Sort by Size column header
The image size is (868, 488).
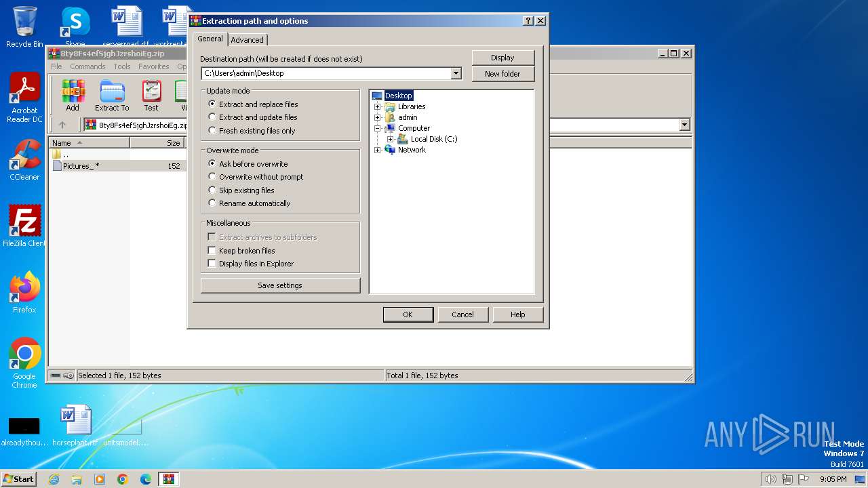click(x=157, y=143)
